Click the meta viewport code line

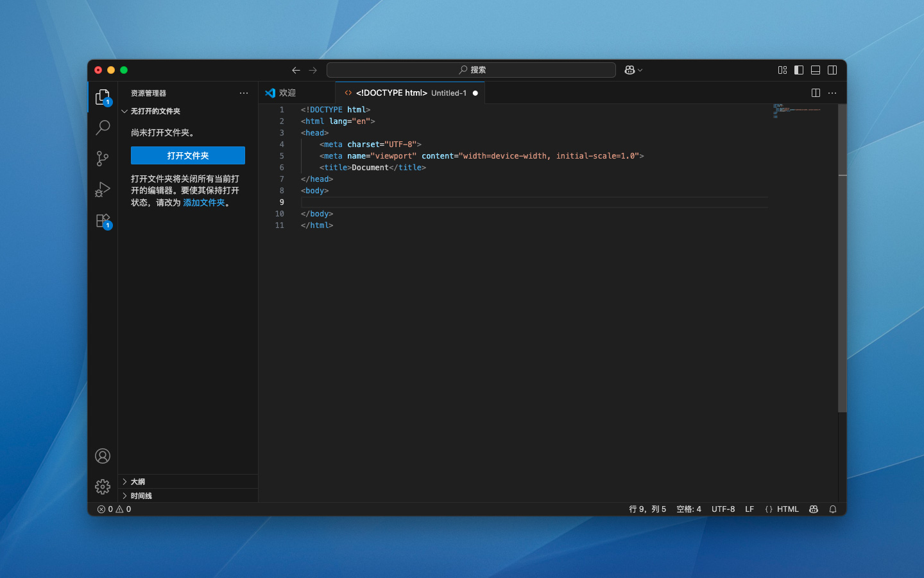(481, 156)
